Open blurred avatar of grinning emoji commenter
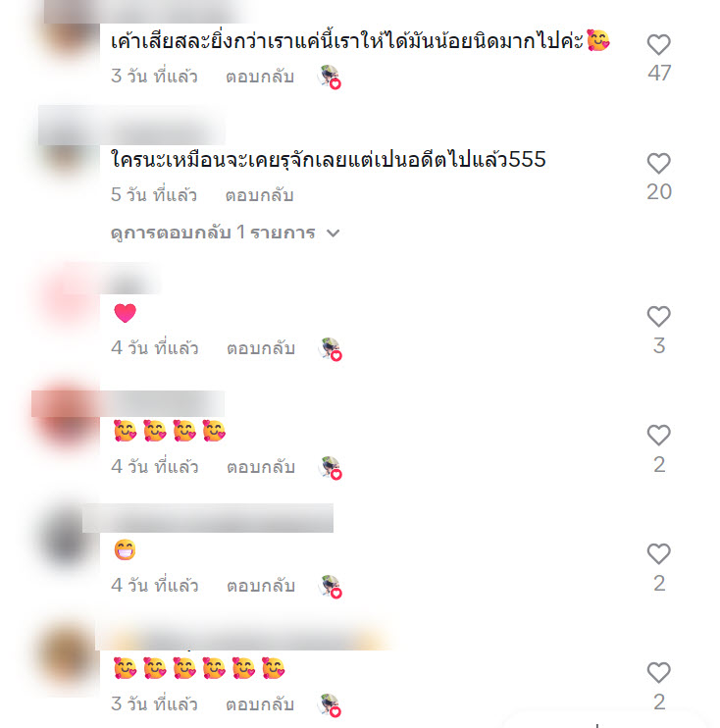Viewport: 720px width, 728px height. coord(69,539)
